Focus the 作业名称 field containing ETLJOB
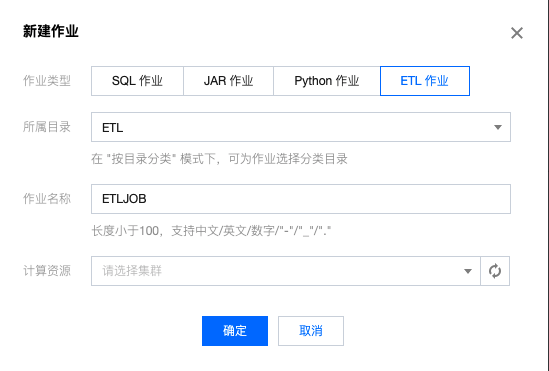549x371 pixels. [301, 199]
